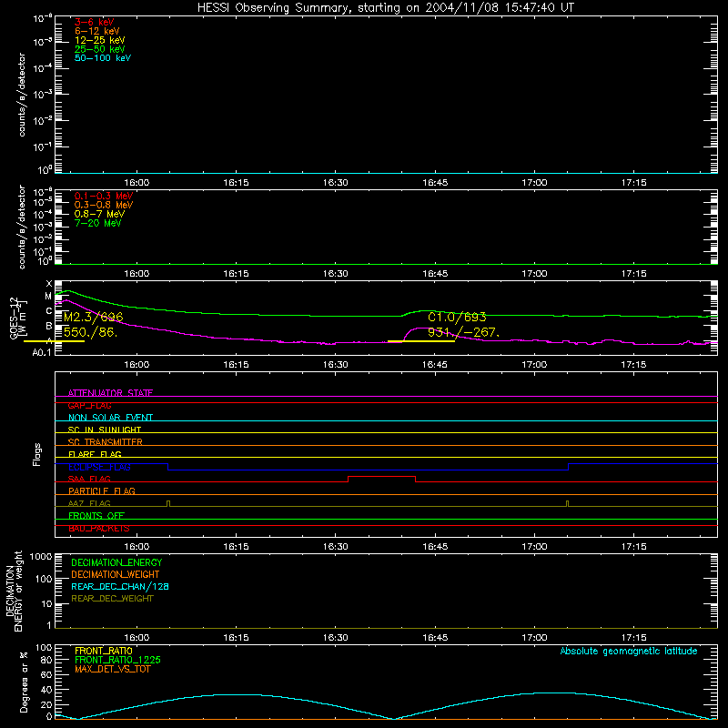Click the FLARE_FLAG label
Screen dimensions: 728x728
(95, 454)
